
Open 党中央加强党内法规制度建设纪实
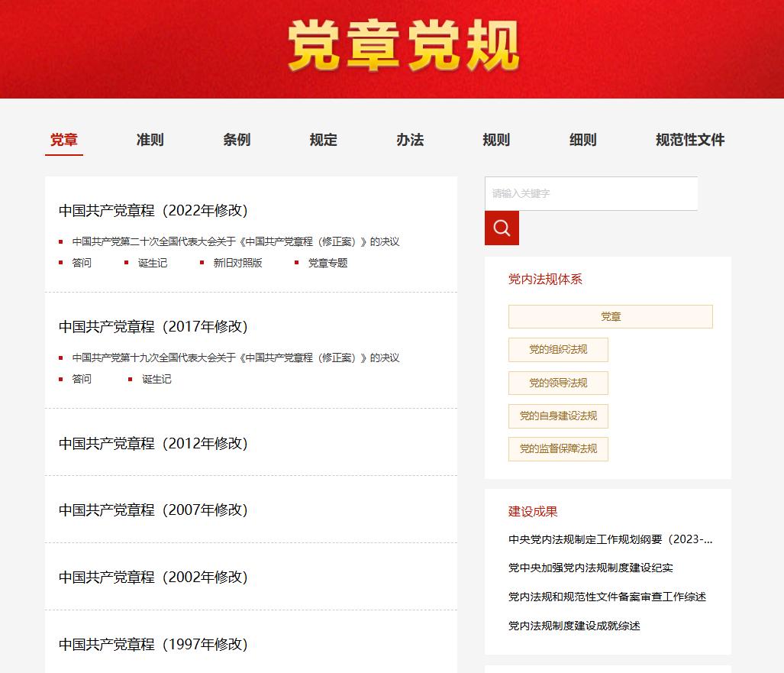[x=591, y=568]
